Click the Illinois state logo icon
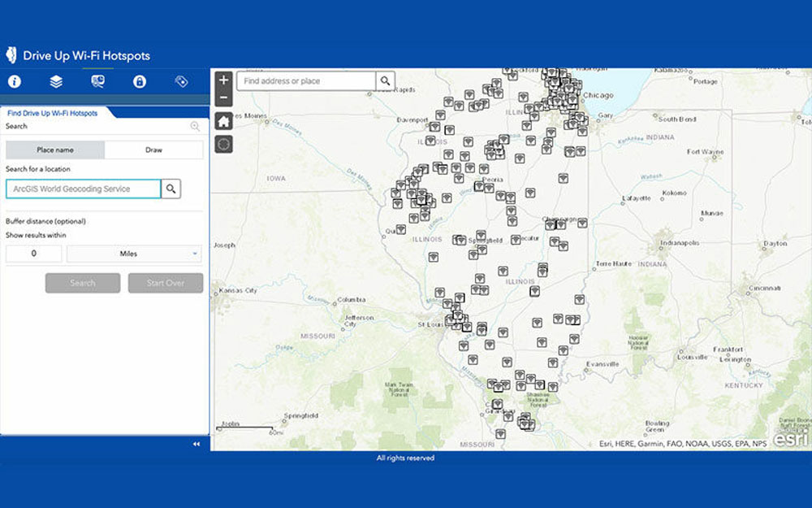Screen dimensions: 812x508 click(x=11, y=55)
